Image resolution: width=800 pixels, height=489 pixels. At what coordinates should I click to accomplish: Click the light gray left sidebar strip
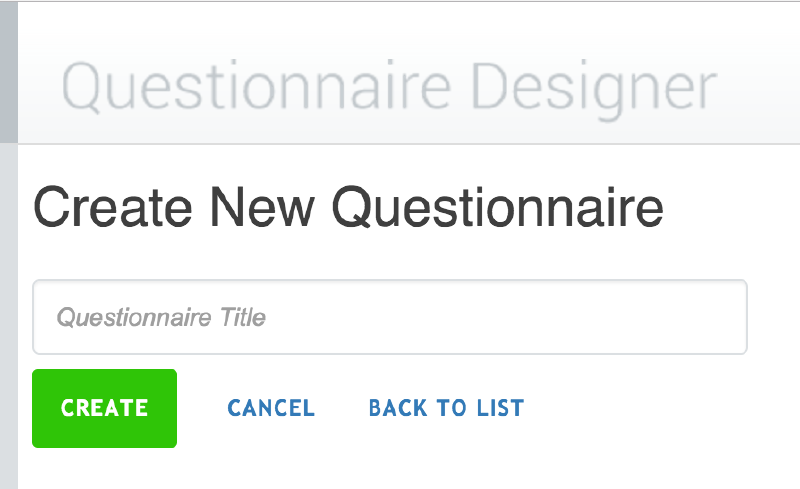8,320
